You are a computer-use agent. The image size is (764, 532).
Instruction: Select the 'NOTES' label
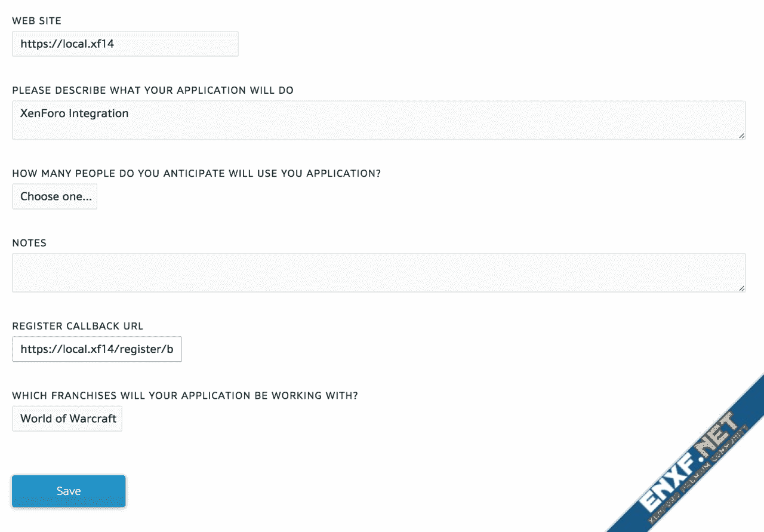(x=29, y=243)
